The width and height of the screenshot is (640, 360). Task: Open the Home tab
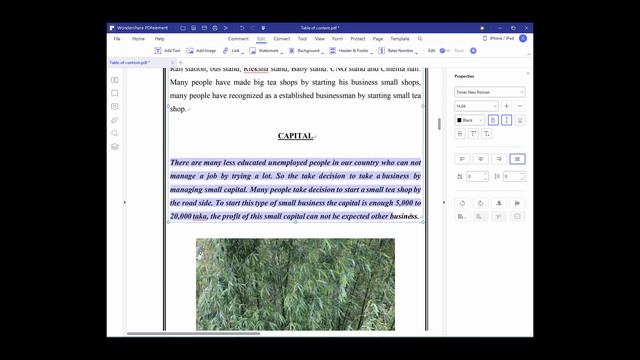coord(138,39)
